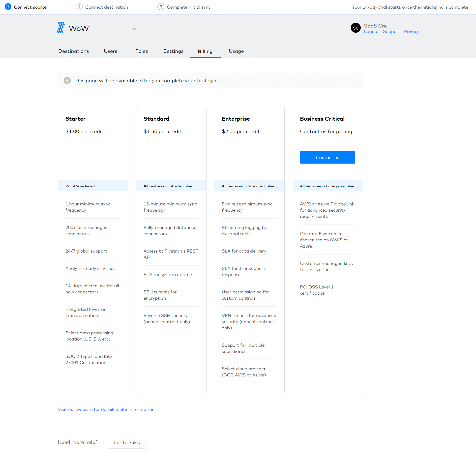The width and height of the screenshot is (476, 456).
Task: Click Integrated Fivetran Transformations feature
Action: [86, 312]
